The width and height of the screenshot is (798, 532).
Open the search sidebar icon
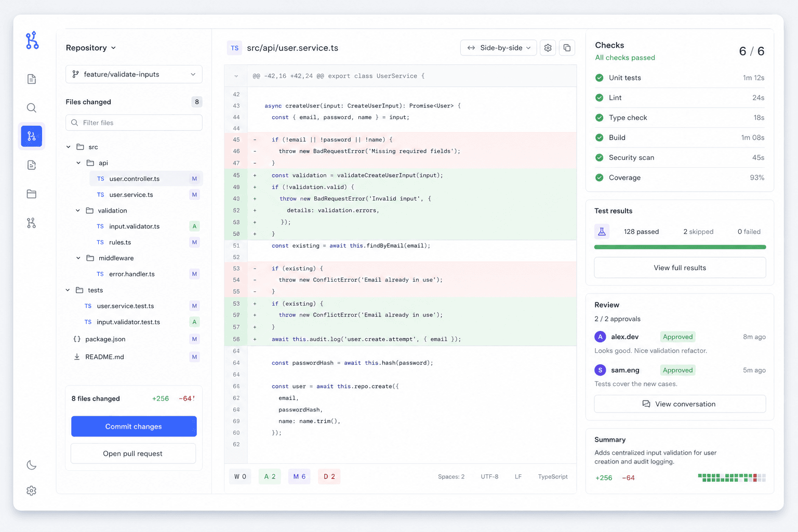[x=32, y=108]
